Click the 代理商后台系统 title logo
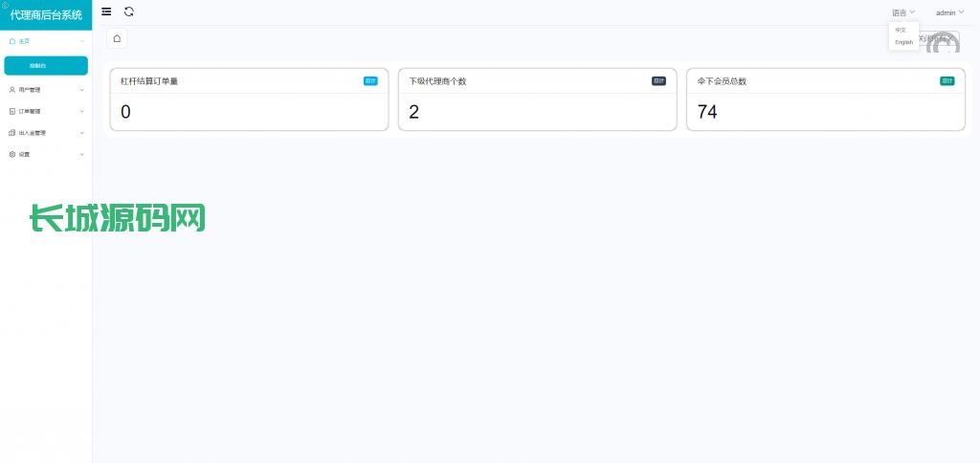 [x=46, y=14]
